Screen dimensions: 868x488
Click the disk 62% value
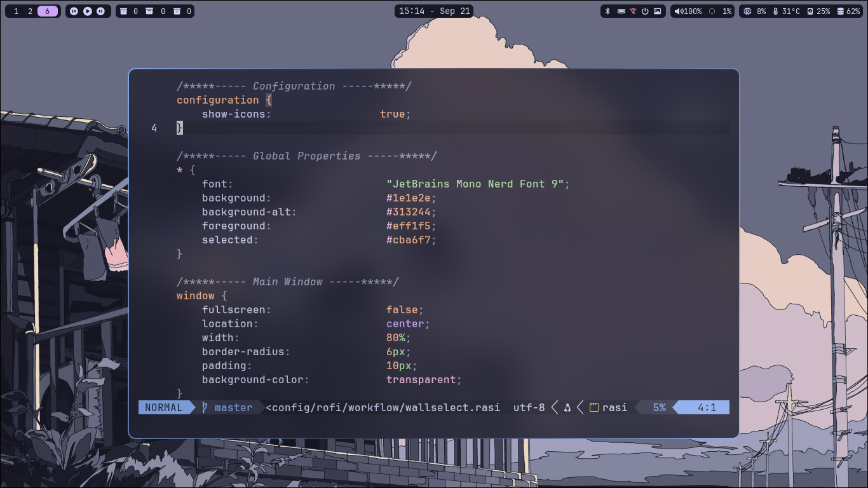(x=853, y=11)
